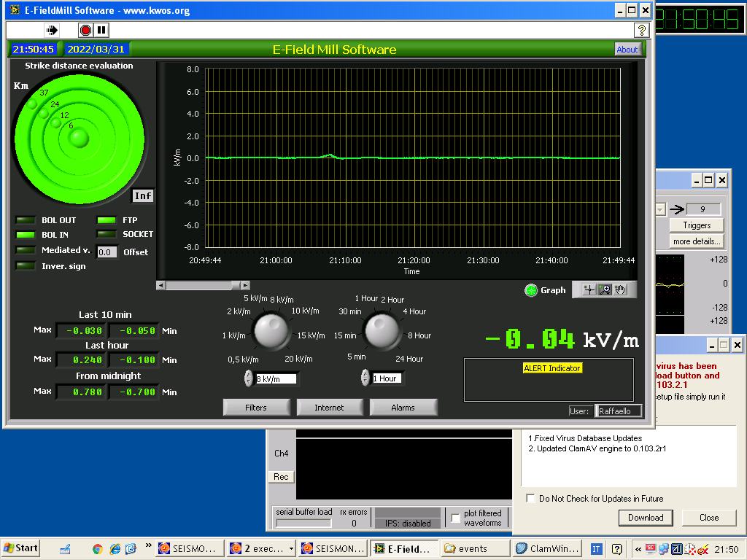Open the Windows Start menu
This screenshot has height=560, width=747.
pyautogui.click(x=20, y=548)
